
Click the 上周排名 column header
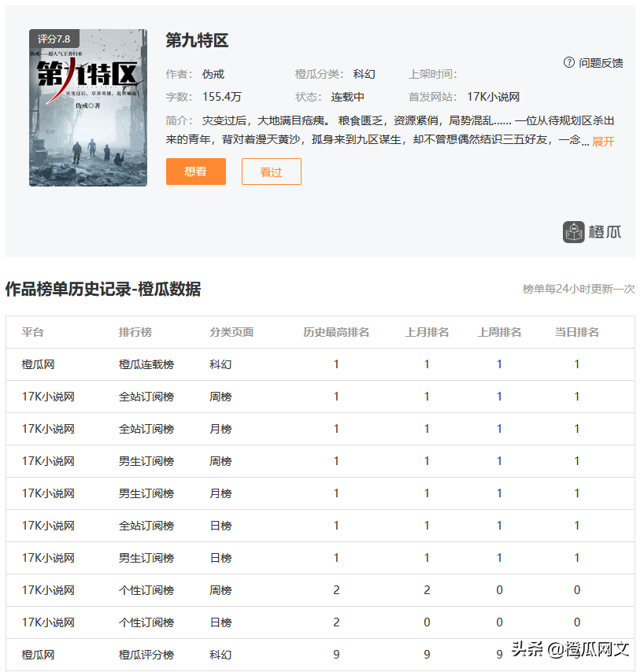point(499,332)
